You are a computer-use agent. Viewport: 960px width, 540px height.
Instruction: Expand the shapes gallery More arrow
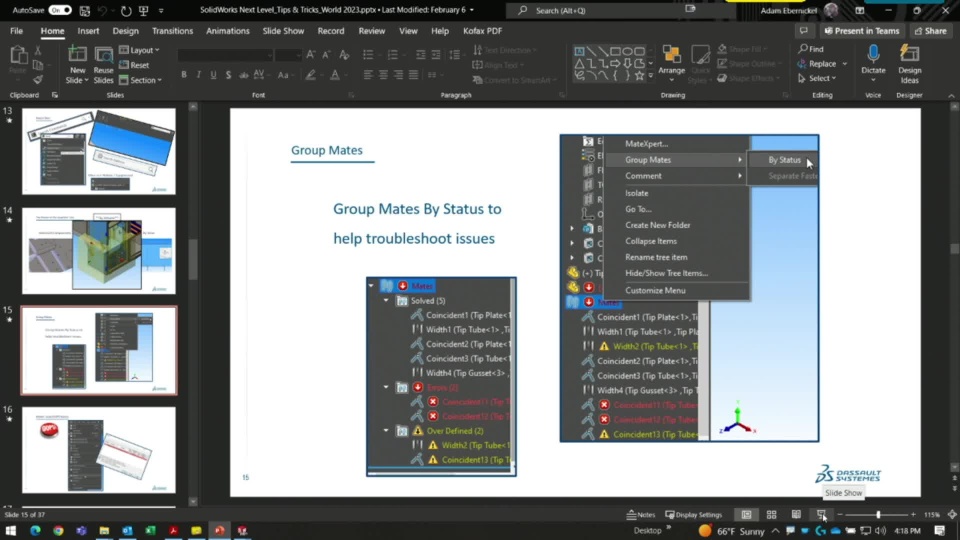click(x=650, y=77)
